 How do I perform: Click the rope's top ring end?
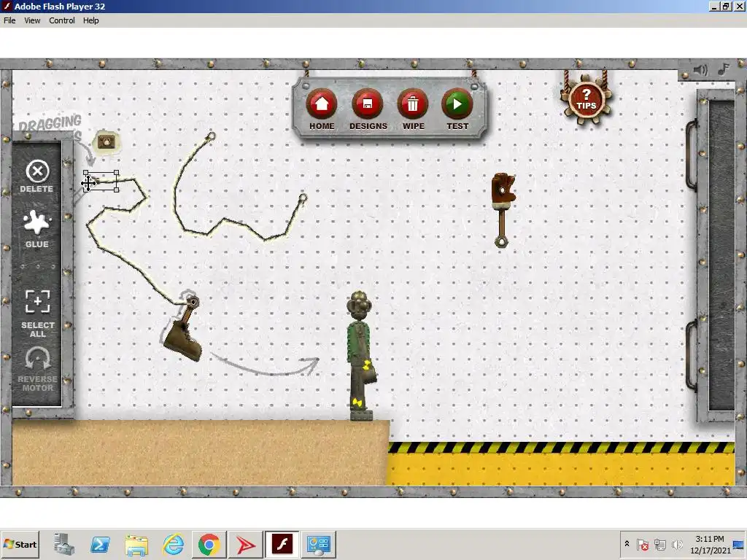coord(211,136)
